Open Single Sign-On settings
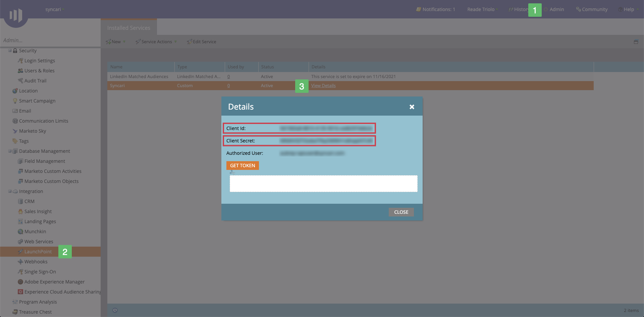This screenshot has width=644, height=317. (x=40, y=271)
